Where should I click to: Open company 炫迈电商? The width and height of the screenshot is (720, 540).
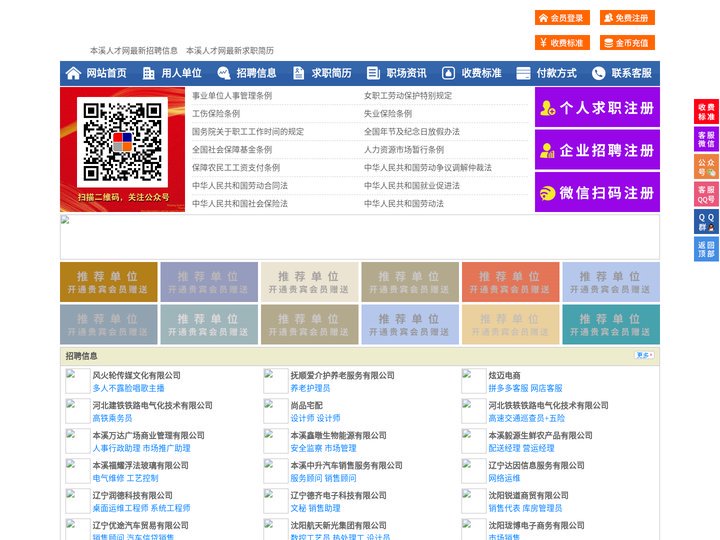(x=504, y=375)
